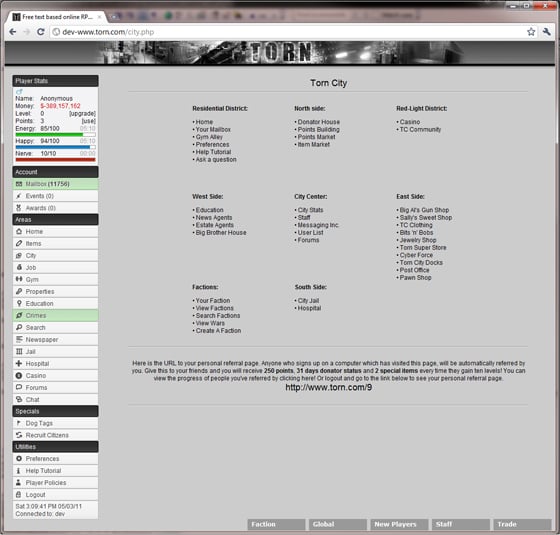Select the Hospital cross icon
The width and height of the screenshot is (560, 535).
[x=19, y=363]
